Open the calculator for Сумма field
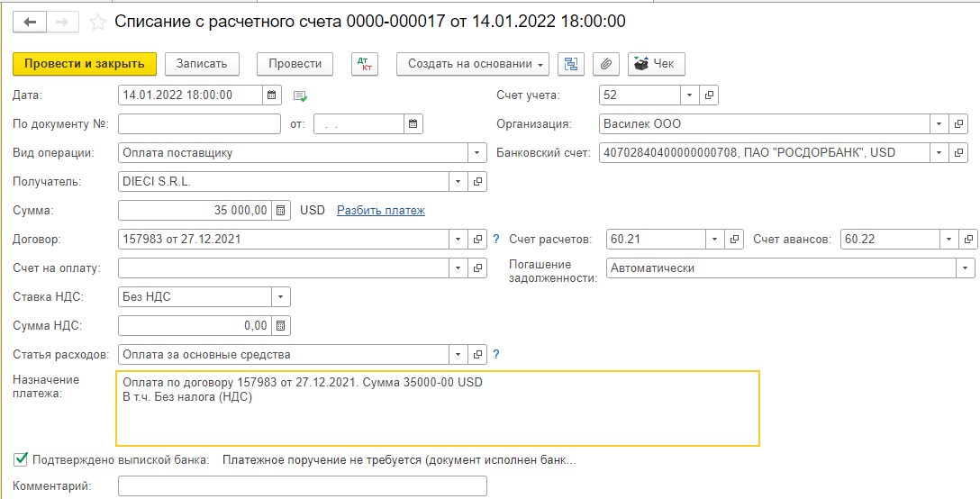The width and height of the screenshot is (980, 499). [x=281, y=211]
